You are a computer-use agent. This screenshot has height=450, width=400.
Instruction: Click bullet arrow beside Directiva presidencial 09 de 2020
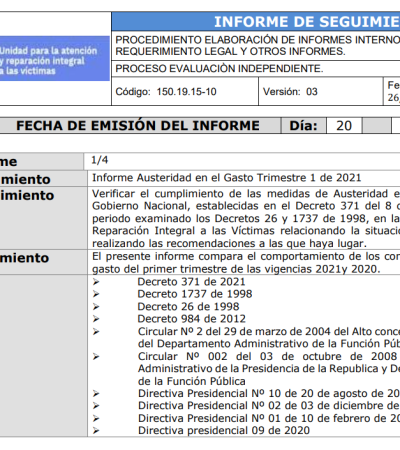click(x=96, y=431)
